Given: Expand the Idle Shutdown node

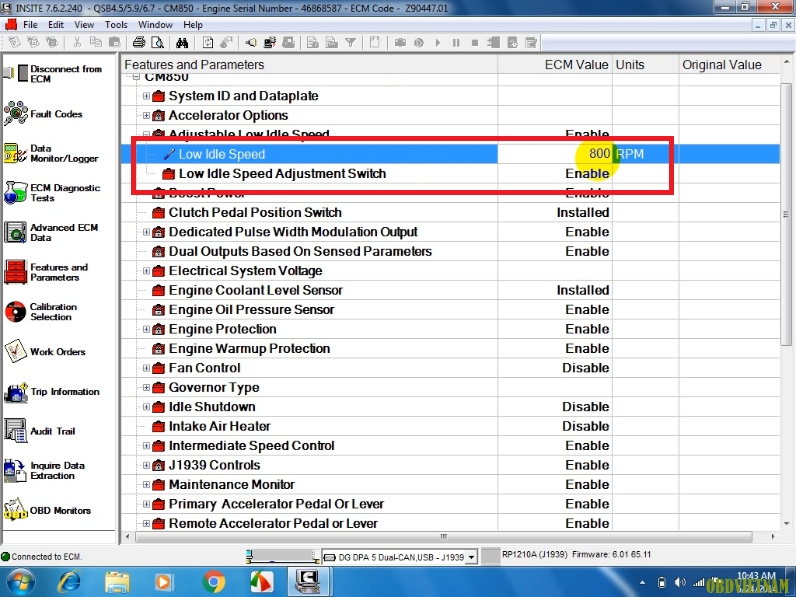Looking at the screenshot, I should [146, 407].
